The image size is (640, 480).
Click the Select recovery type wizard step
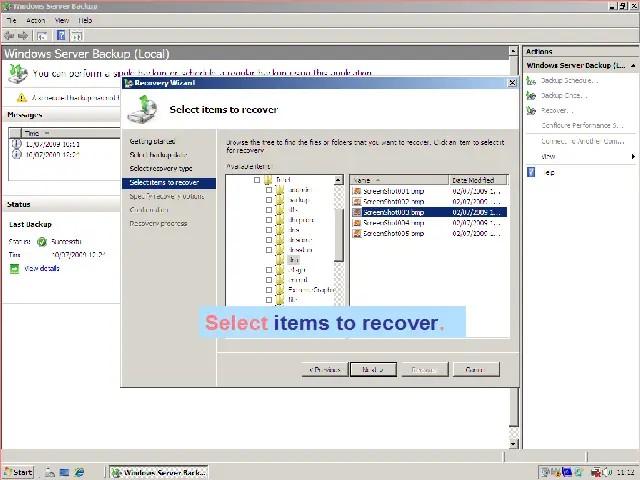pyautogui.click(x=161, y=168)
